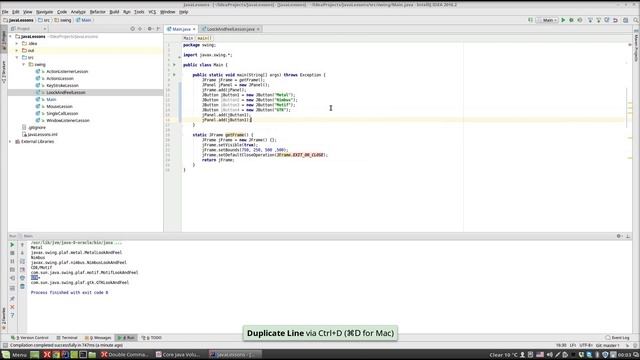The width and height of the screenshot is (640, 360).
Task: Click the Run panel print icon
Action: coord(22,278)
